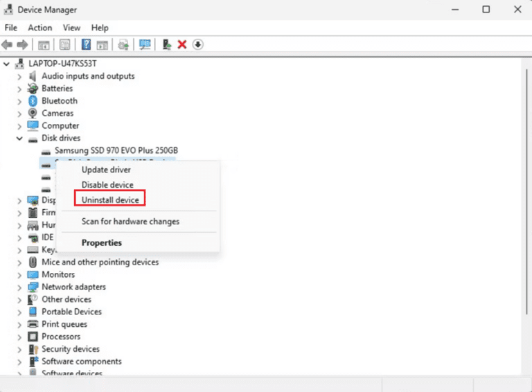Select the Portable Devices row
This screenshot has height=392, width=532.
point(71,312)
